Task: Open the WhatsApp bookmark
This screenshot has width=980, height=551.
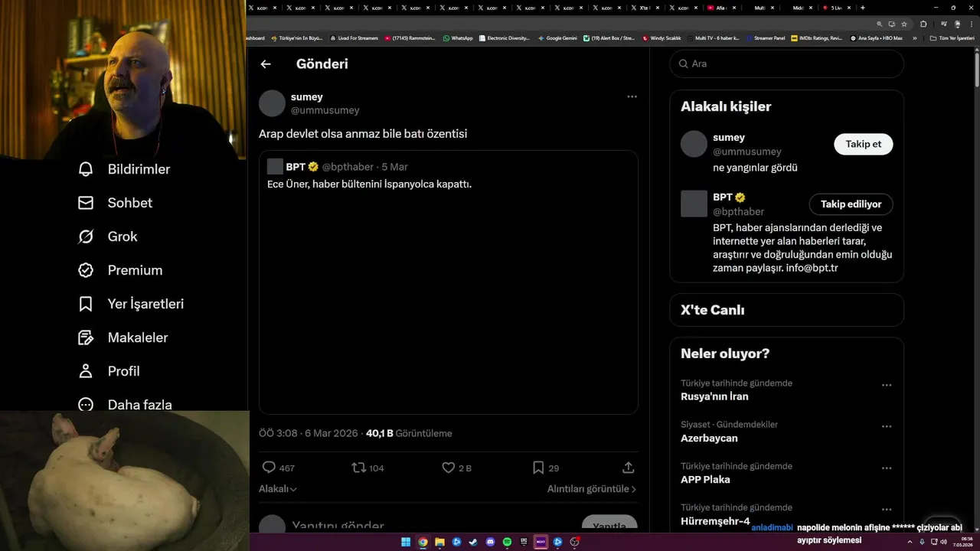Action: click(458, 37)
